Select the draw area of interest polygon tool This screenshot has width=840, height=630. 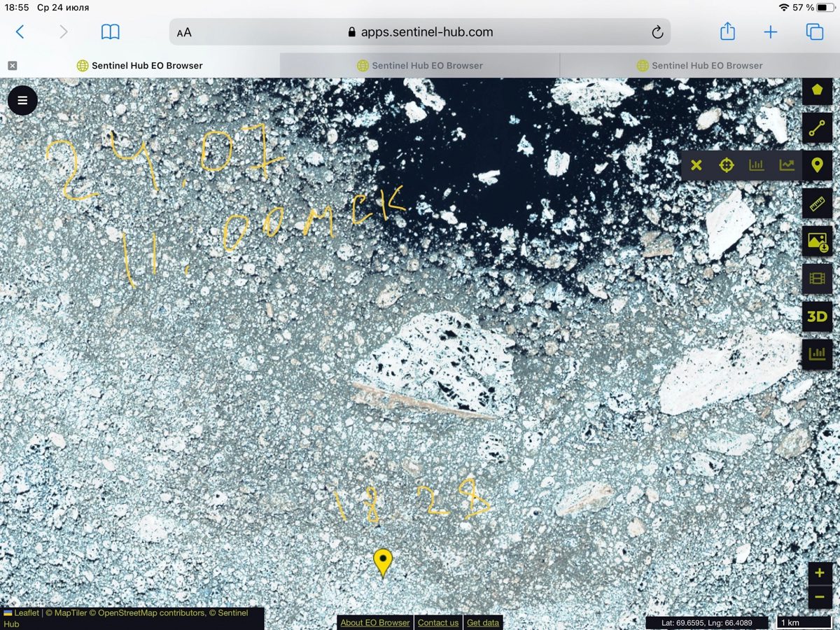click(817, 90)
